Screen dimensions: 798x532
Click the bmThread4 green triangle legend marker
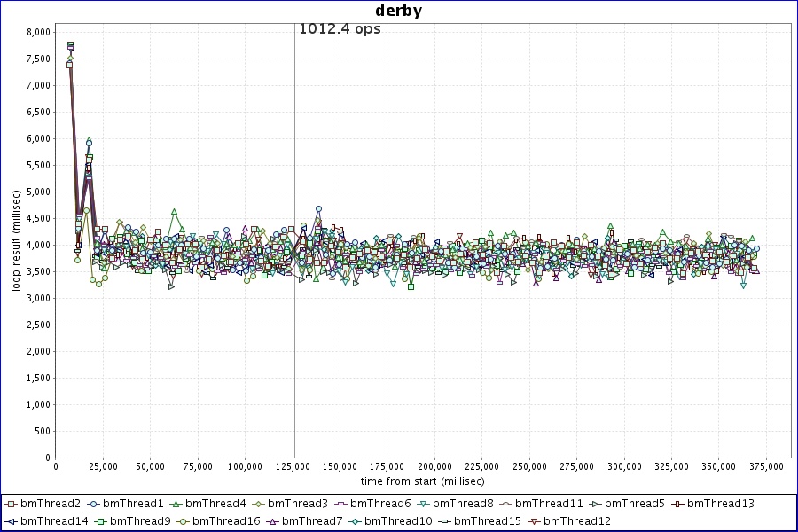[x=176, y=504]
